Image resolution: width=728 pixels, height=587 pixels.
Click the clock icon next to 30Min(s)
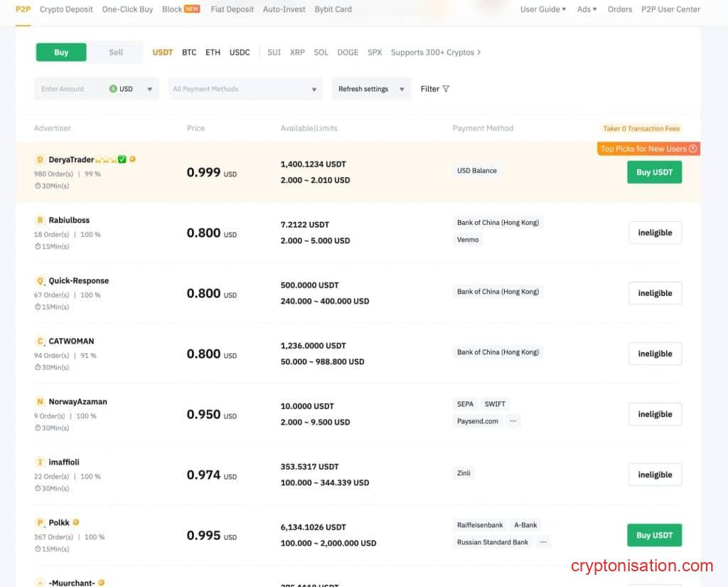(37, 186)
